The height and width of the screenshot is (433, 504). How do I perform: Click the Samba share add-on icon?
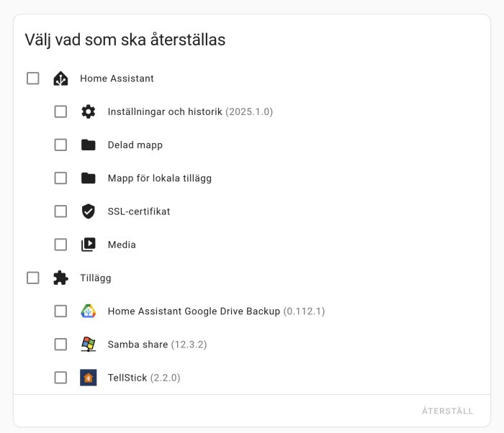click(88, 344)
